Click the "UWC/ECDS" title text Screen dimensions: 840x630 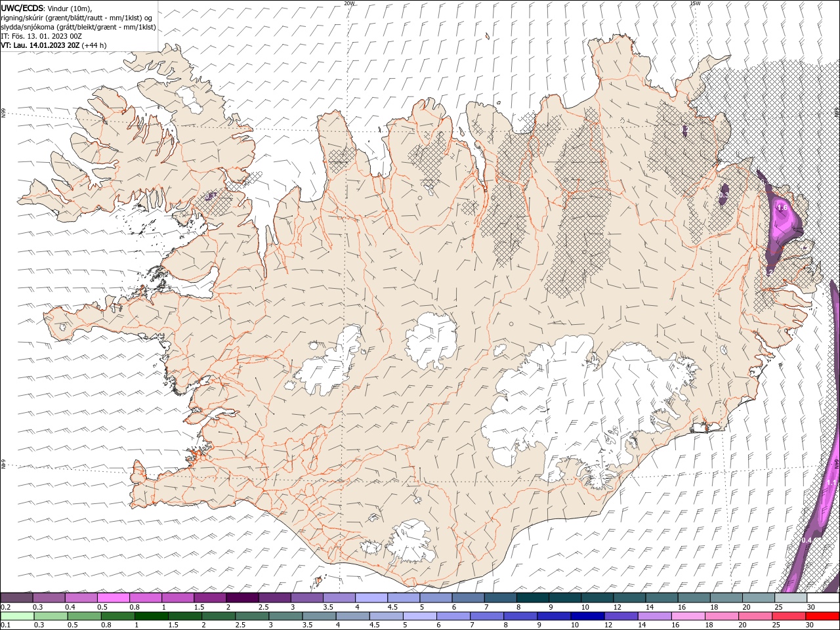[22, 8]
